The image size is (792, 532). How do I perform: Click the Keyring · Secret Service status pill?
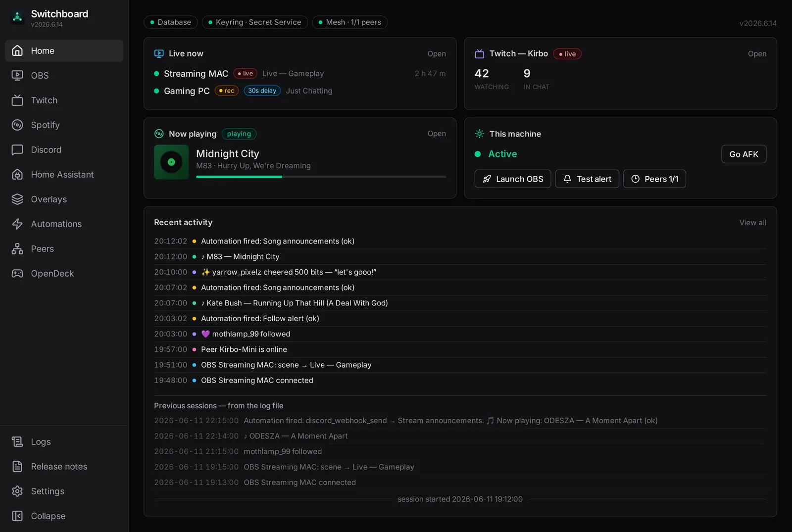[x=255, y=22]
